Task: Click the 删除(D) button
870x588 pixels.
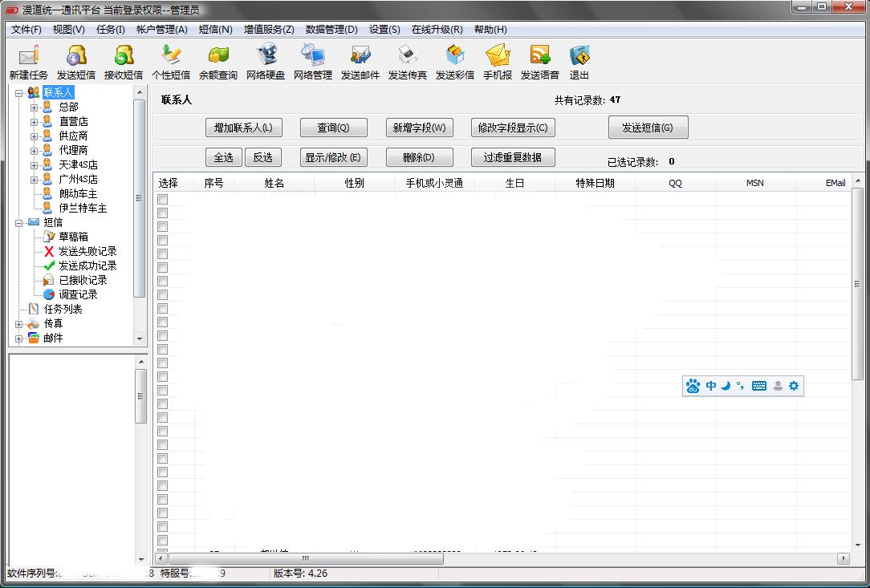Action: (420, 157)
